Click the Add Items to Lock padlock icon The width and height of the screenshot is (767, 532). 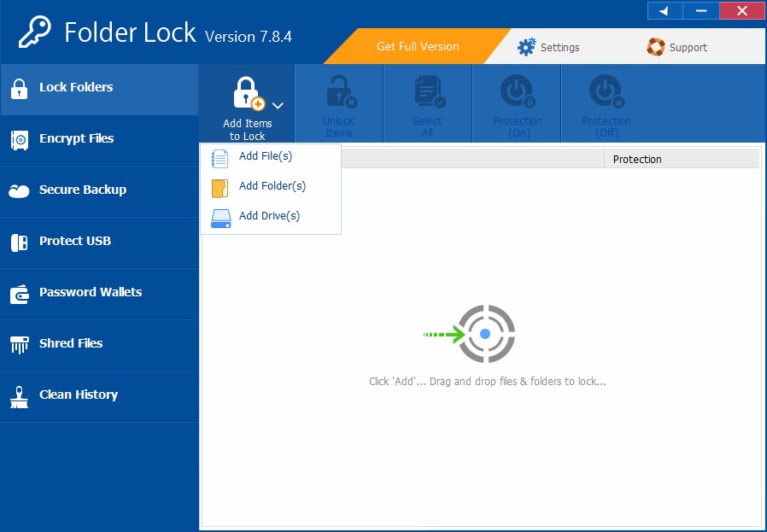click(249, 93)
